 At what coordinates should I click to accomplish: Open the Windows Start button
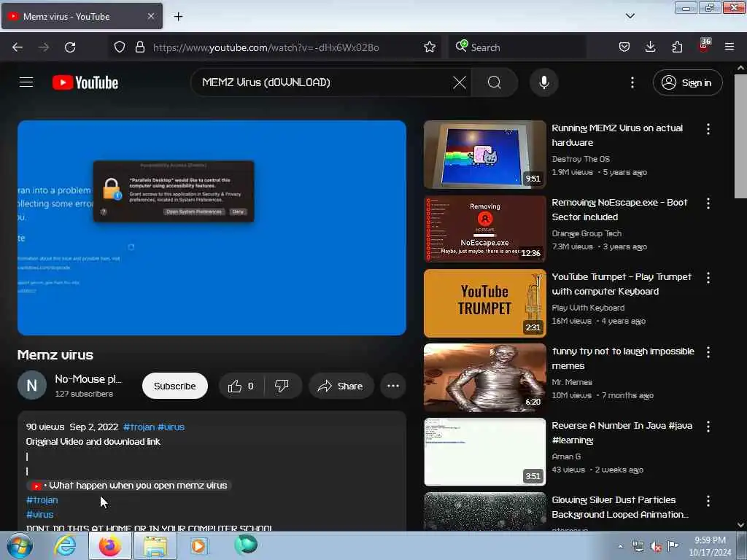click(20, 545)
